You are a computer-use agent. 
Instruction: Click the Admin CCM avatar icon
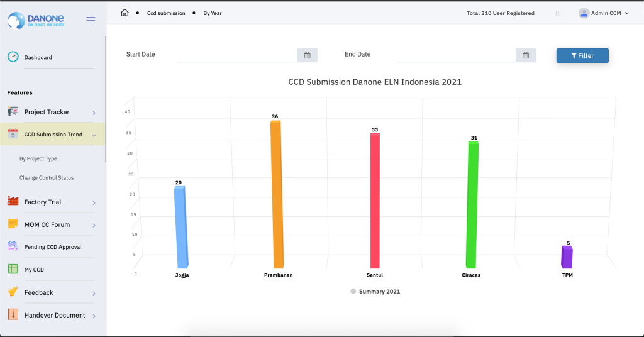tap(584, 13)
